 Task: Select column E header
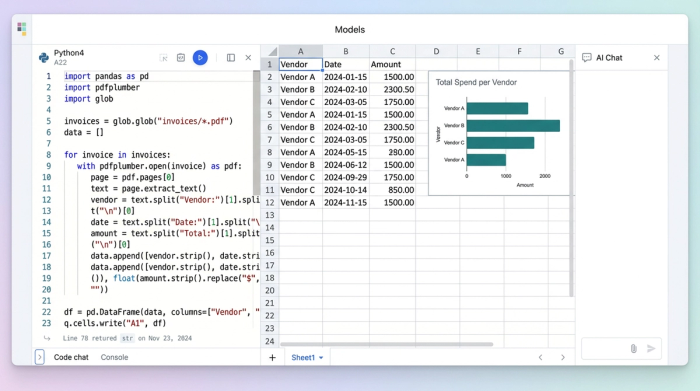[478, 51]
